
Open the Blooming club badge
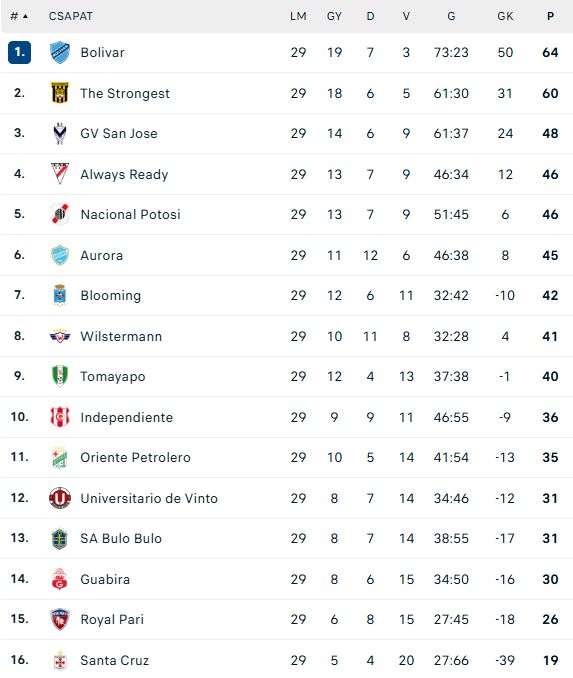coord(60,295)
